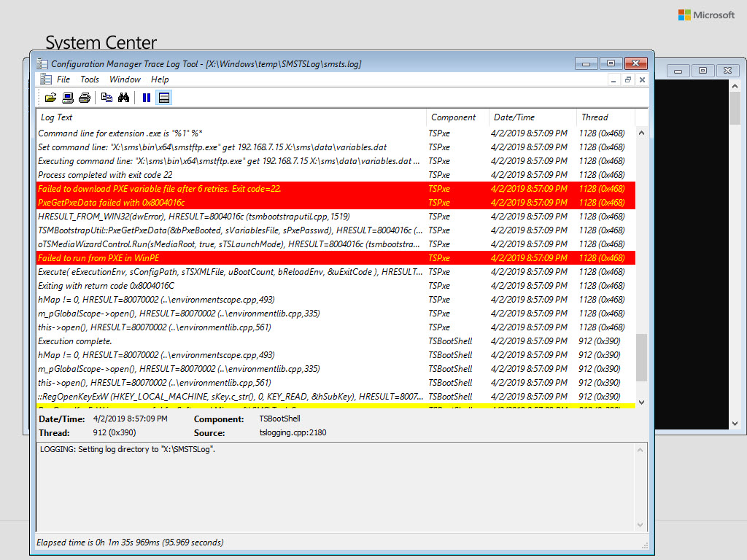Sort by the Component column header
Screen dimensions: 747x560
coord(453,117)
